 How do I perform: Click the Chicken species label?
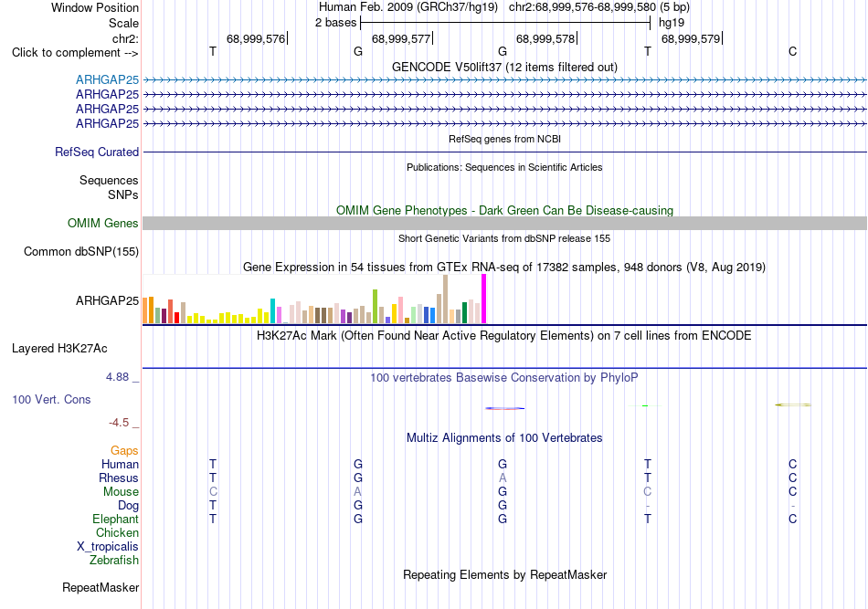click(x=117, y=532)
